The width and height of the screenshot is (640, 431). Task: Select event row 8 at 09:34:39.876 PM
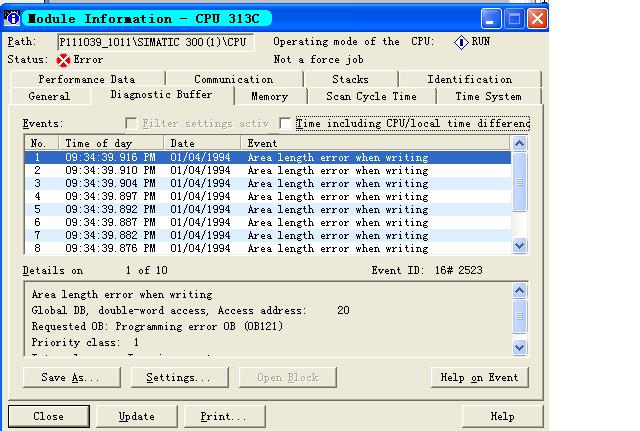click(x=268, y=249)
